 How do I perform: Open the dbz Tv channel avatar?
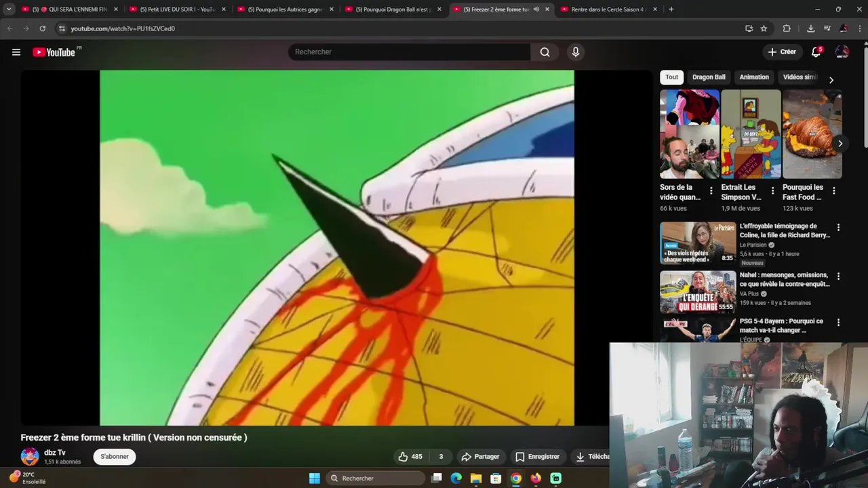(x=30, y=457)
